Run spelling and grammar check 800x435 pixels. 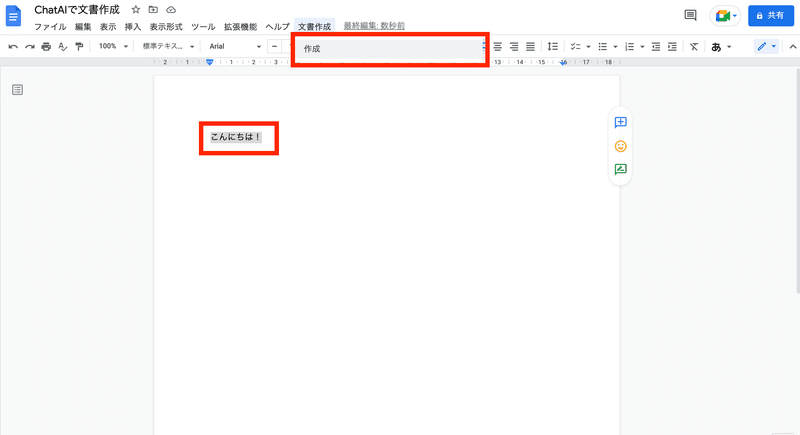62,47
